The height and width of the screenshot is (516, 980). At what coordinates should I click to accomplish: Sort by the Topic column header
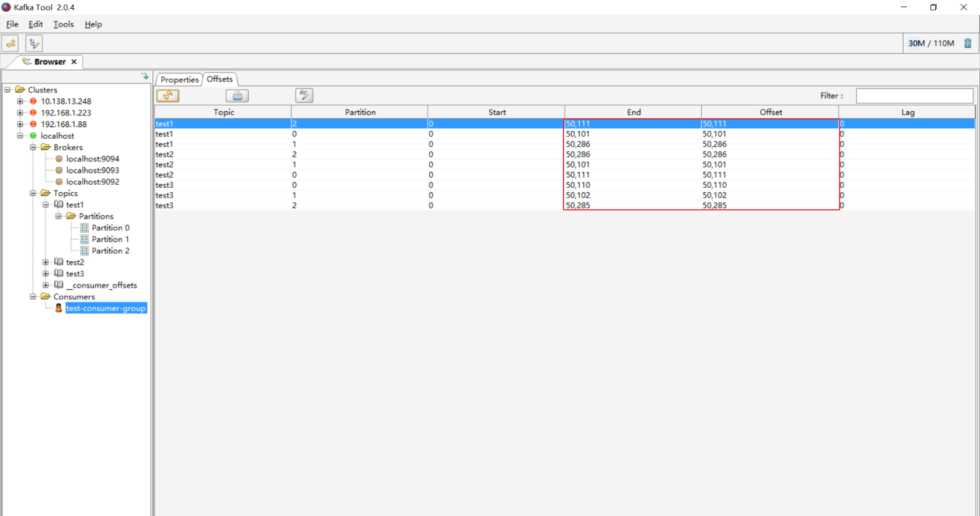pos(223,112)
